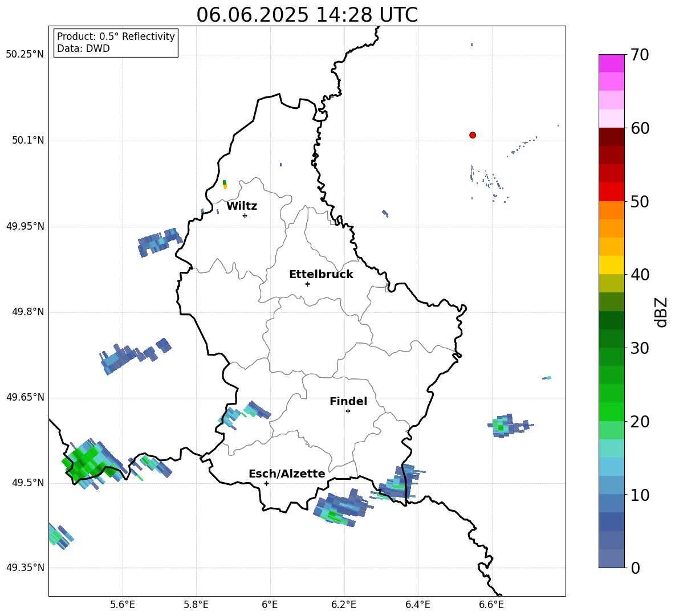
Task: Click the 70 tick label on the colorbar
Action: click(640, 55)
